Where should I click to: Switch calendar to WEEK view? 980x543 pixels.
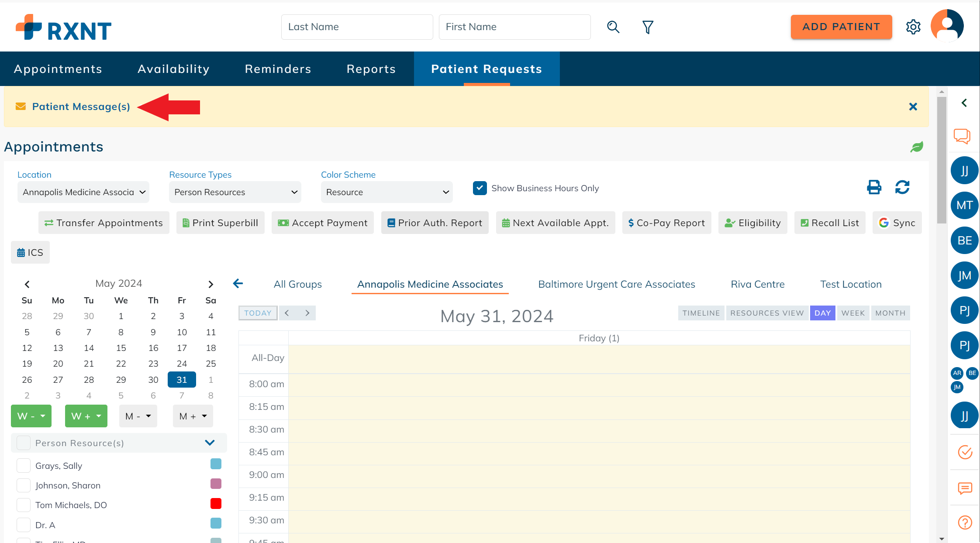(853, 313)
